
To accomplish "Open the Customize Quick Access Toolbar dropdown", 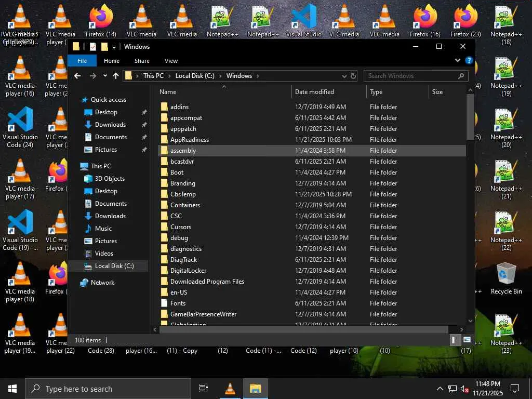I will tap(114, 47).
